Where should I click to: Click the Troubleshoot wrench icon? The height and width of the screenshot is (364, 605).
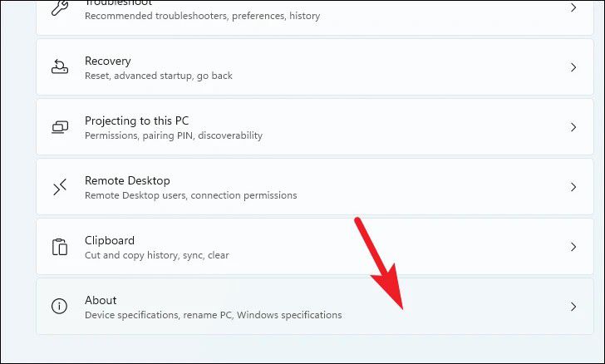60,7
